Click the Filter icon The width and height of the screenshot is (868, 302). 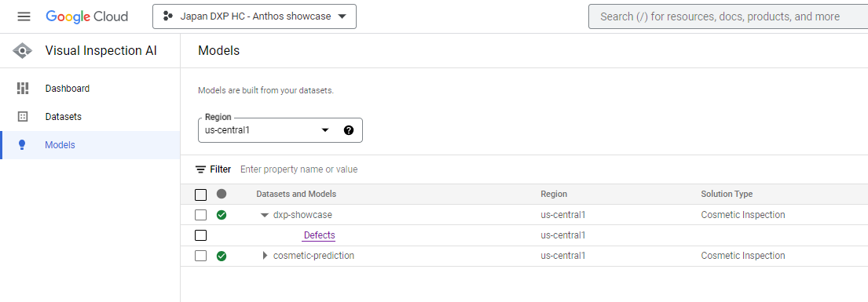[200, 169]
